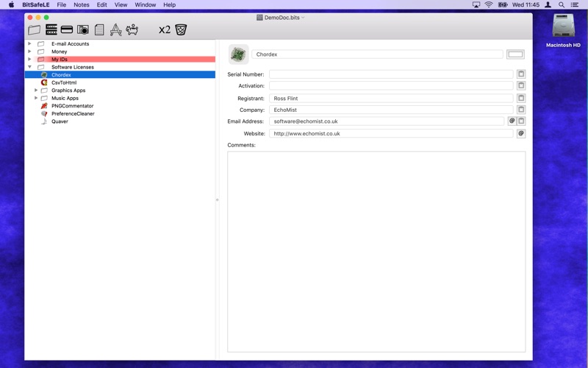Copy the Email Address with its clipboard icon
The height and width of the screenshot is (368, 588).
click(521, 121)
